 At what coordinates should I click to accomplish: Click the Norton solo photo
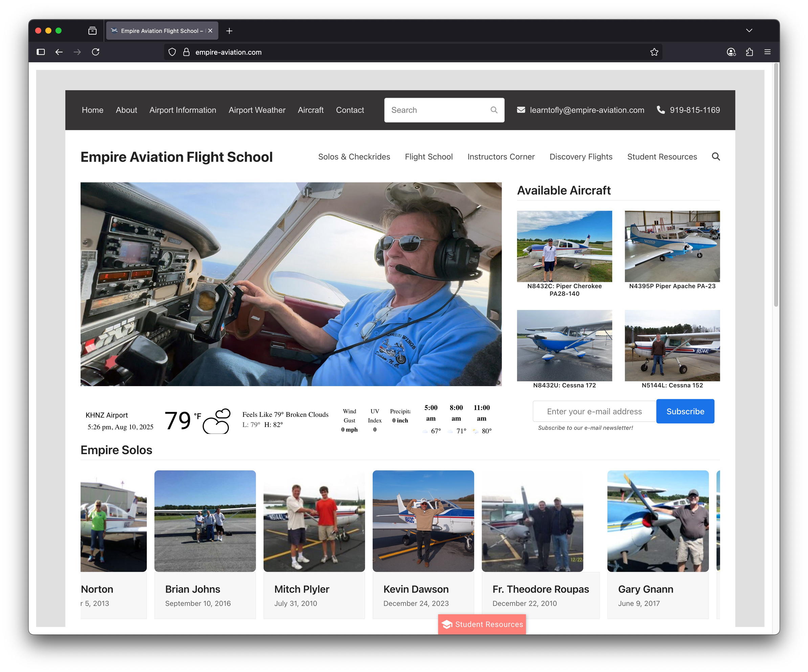113,521
